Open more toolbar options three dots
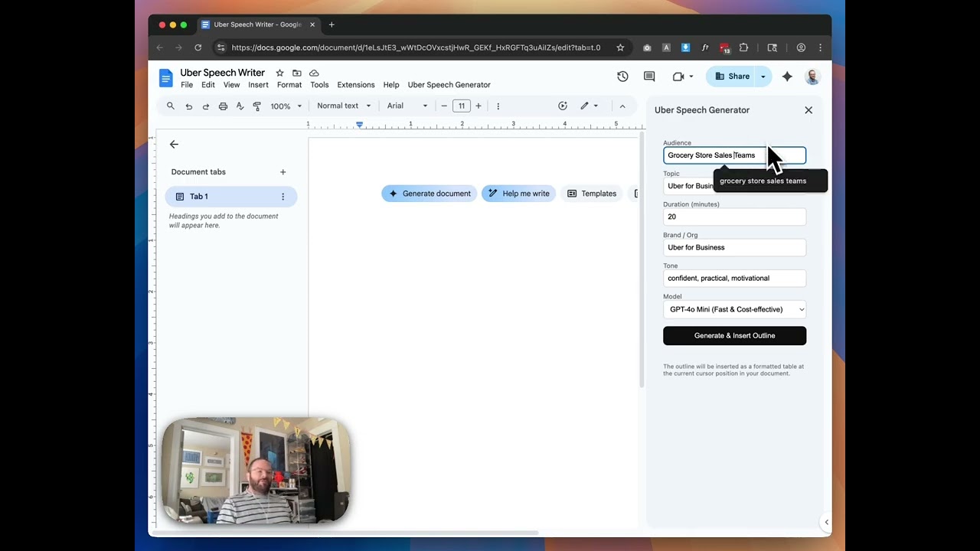Viewport: 980px width, 551px height. pos(498,106)
